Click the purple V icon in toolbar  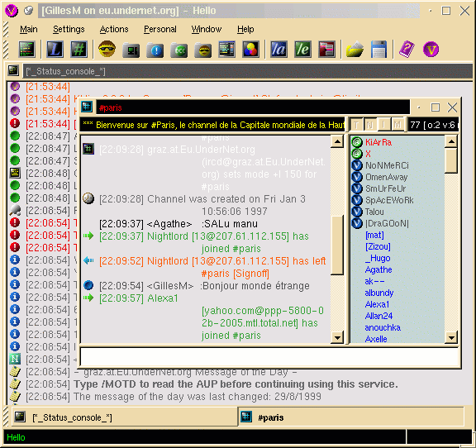pyautogui.click(x=431, y=50)
